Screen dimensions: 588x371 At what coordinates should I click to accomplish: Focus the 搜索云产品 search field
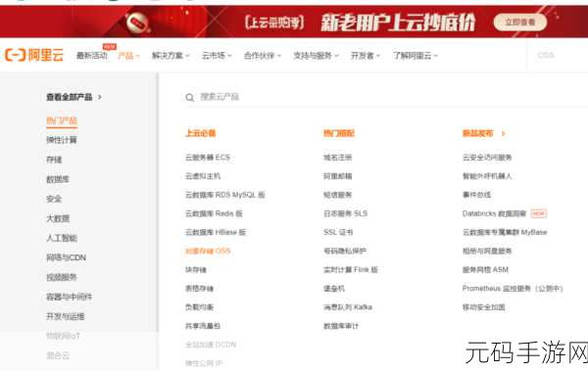tap(386, 97)
